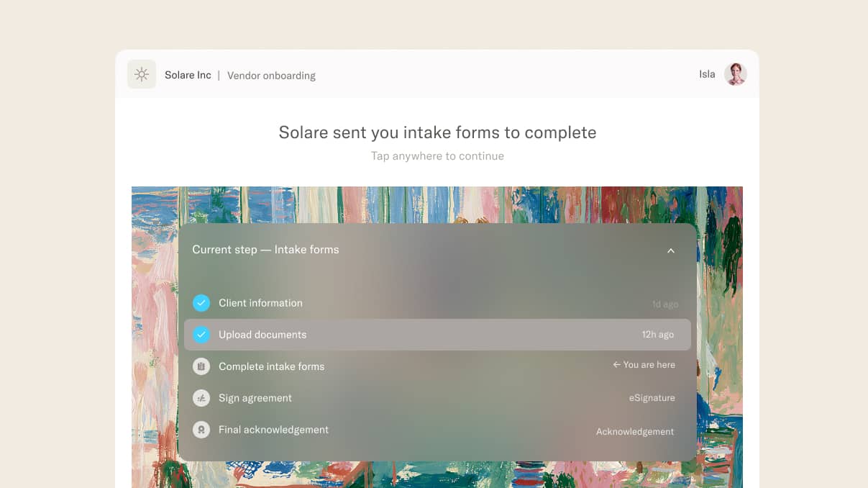The image size is (868, 488).
Task: Click the Solare sun logo icon
Action: tap(142, 74)
